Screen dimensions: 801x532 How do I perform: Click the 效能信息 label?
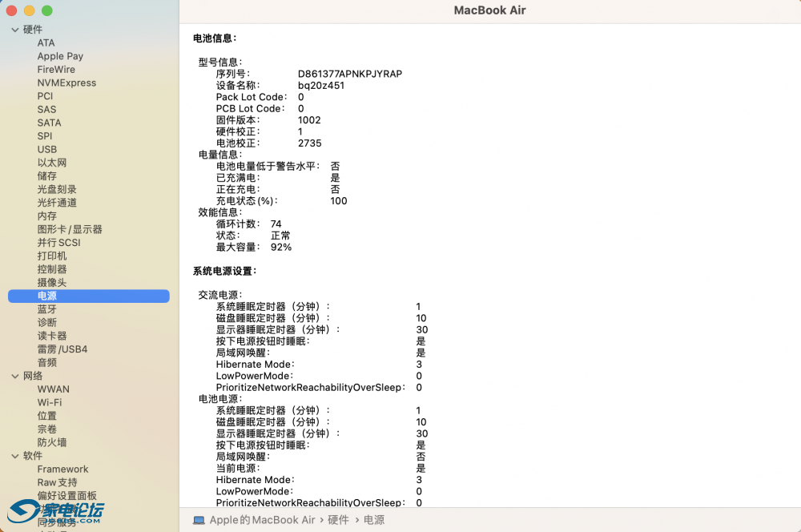pyautogui.click(x=220, y=212)
